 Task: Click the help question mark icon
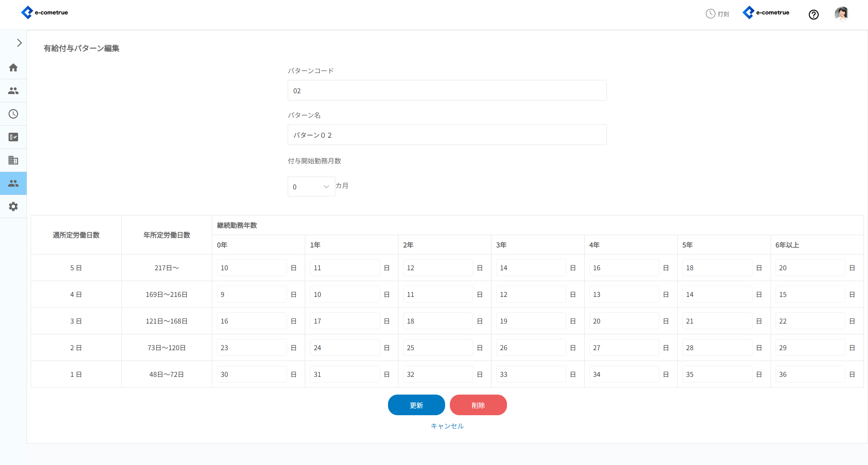coord(813,15)
